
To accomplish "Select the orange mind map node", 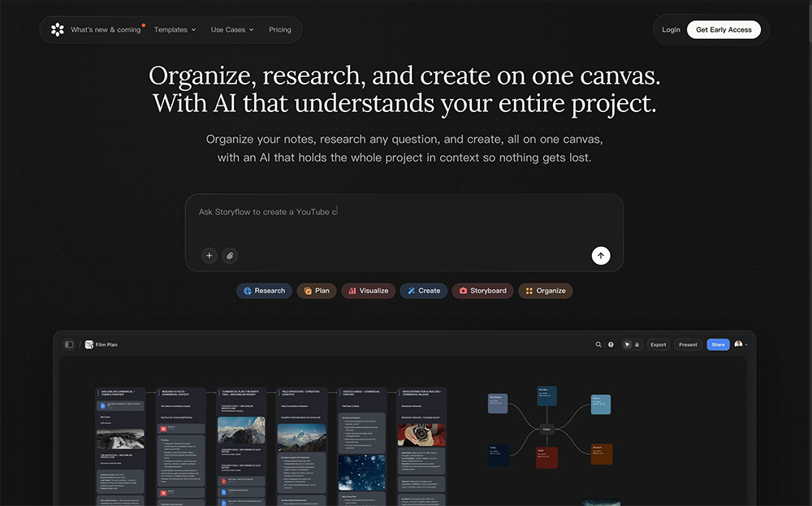I will tap(602, 454).
